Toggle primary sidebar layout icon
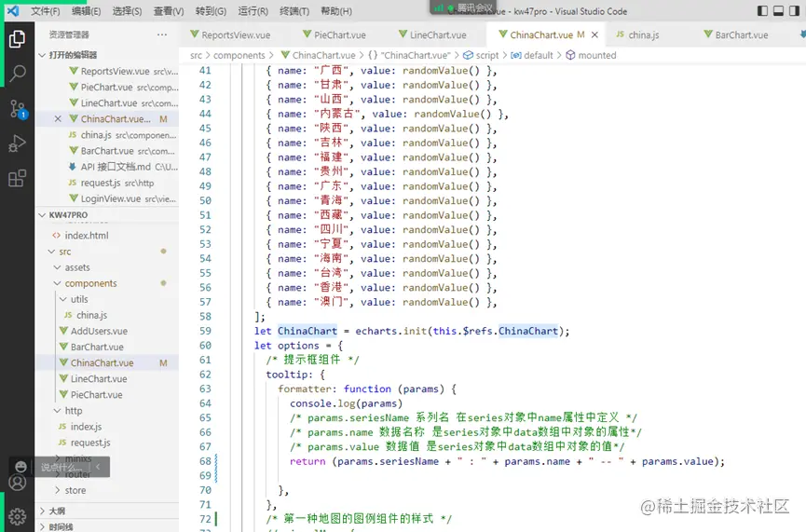This screenshot has height=532, width=806. [763, 11]
